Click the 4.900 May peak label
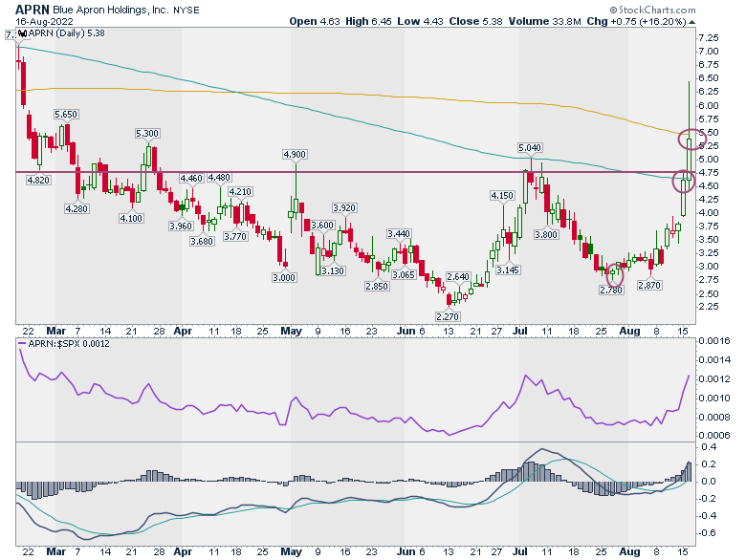The width and height of the screenshot is (746, 560). 295,155
